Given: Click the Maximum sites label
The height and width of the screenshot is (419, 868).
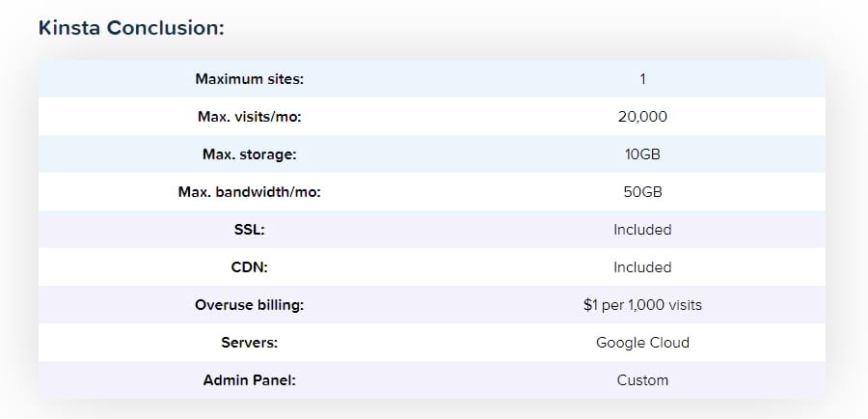Looking at the screenshot, I should 249,79.
